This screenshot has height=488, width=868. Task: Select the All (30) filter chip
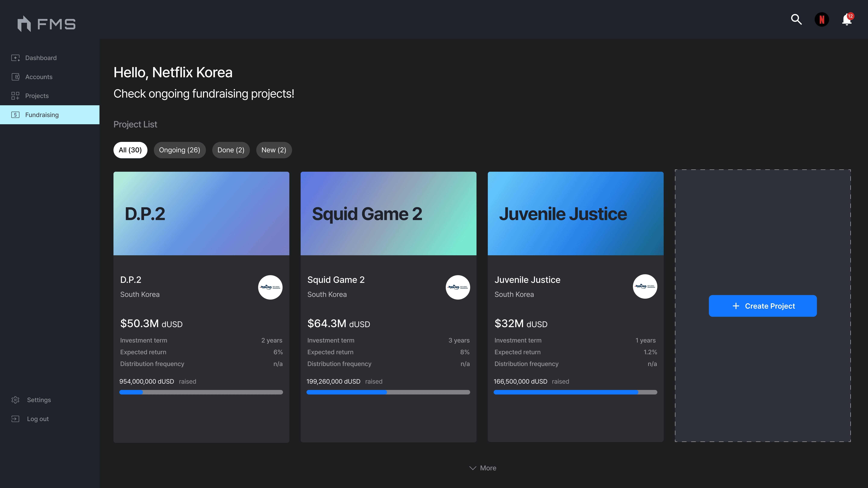[130, 150]
